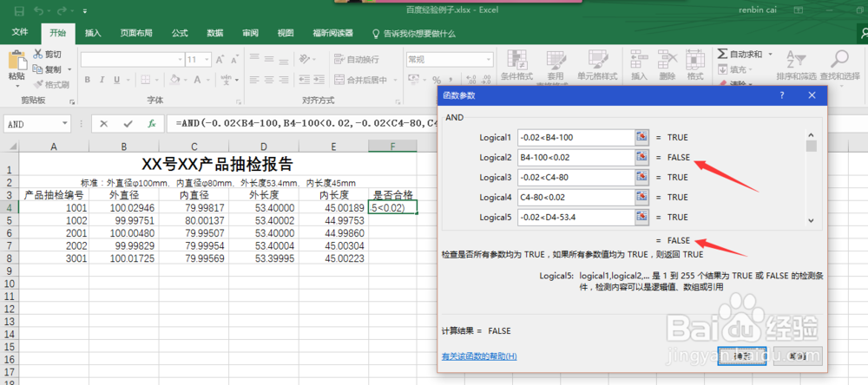The width and height of the screenshot is (868, 385).
Task: Click the Format Painter (格式刷) icon
Action: 38,85
